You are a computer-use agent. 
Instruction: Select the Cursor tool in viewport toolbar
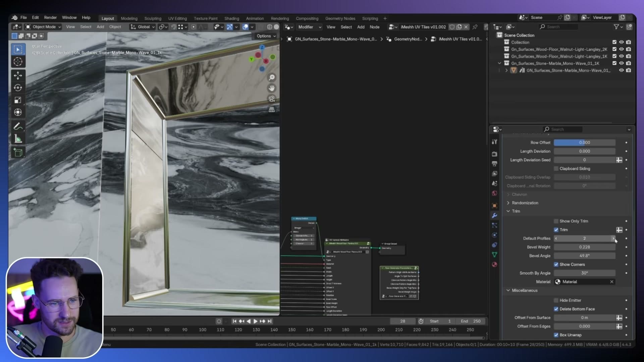(18, 62)
